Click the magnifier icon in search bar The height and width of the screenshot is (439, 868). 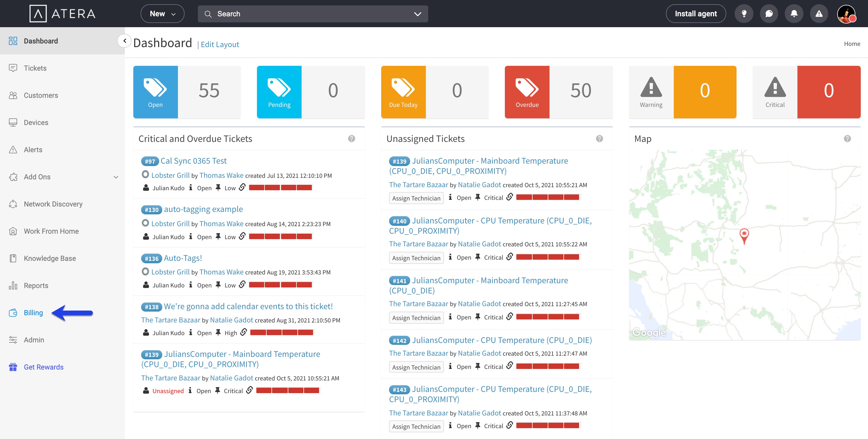point(208,14)
